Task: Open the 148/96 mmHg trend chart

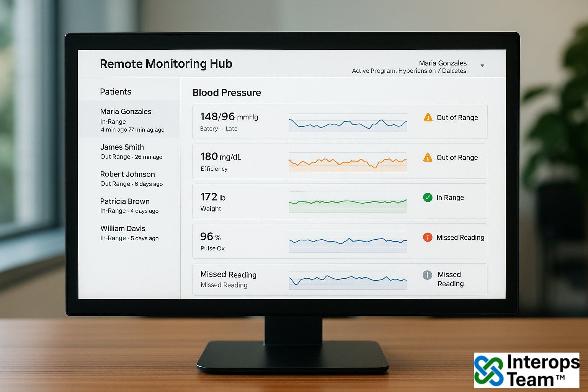Action: [x=348, y=122]
